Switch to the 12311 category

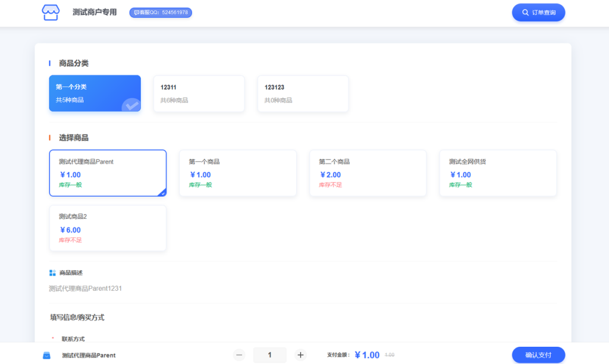coord(199,93)
